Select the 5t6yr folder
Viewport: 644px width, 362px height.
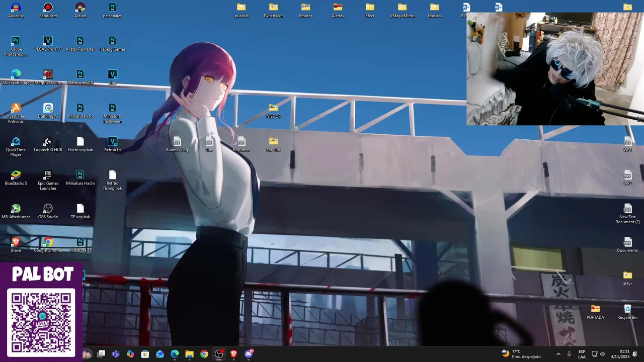(x=627, y=279)
